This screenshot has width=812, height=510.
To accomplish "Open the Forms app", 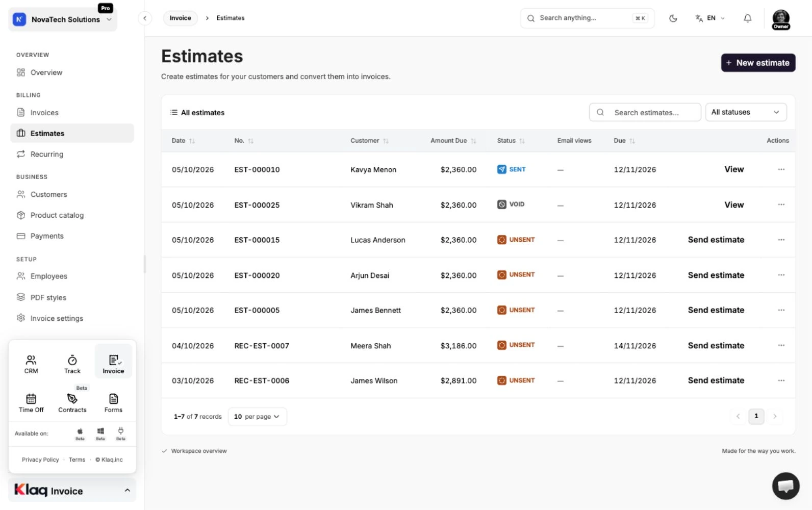I will (x=113, y=403).
